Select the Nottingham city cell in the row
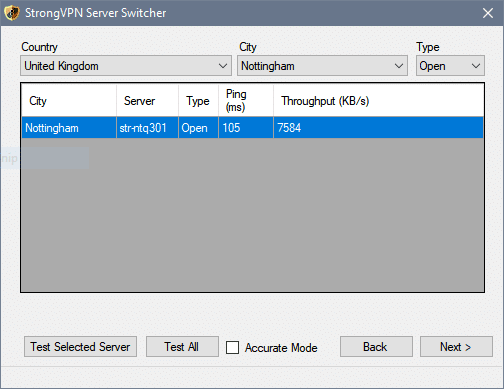Viewport: 504px width, 389px height. [69, 128]
